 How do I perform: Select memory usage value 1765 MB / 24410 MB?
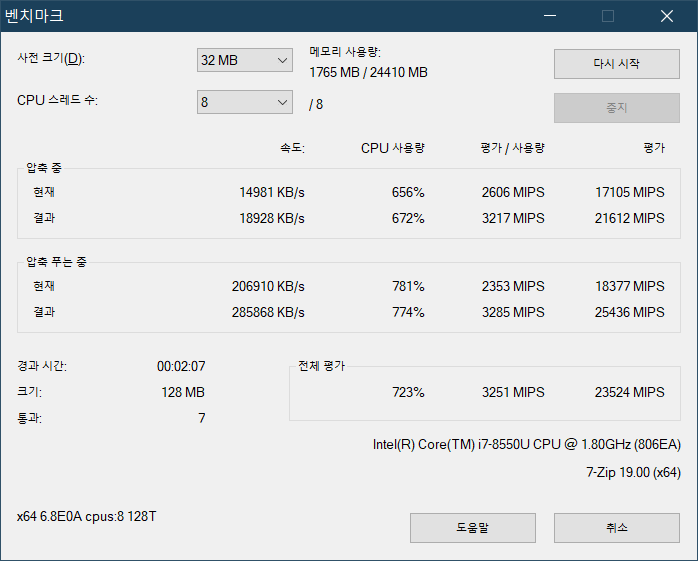tap(368, 72)
